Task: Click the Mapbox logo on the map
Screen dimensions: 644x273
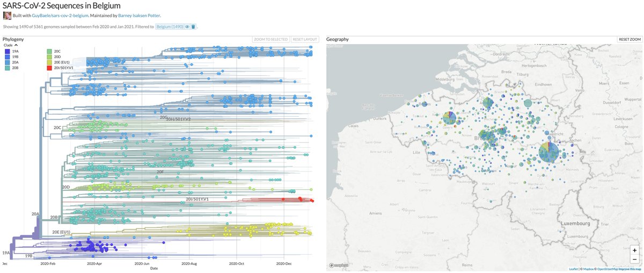Action: point(338,265)
